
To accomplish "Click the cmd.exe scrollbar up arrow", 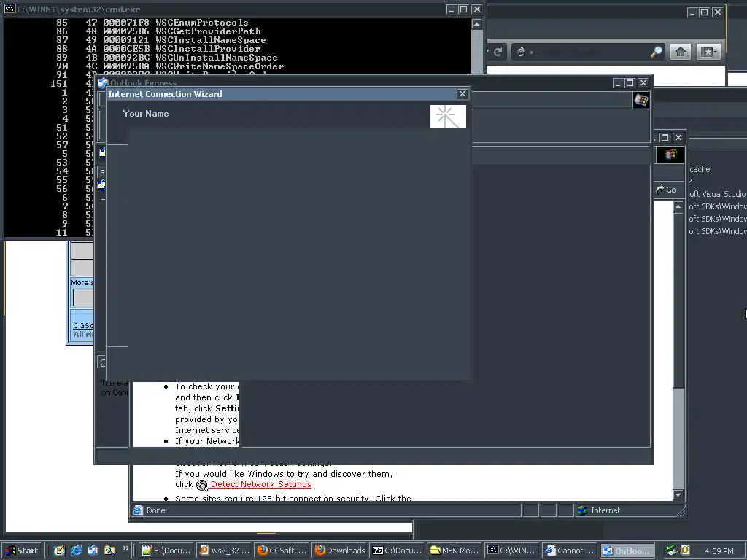I will (477, 24).
